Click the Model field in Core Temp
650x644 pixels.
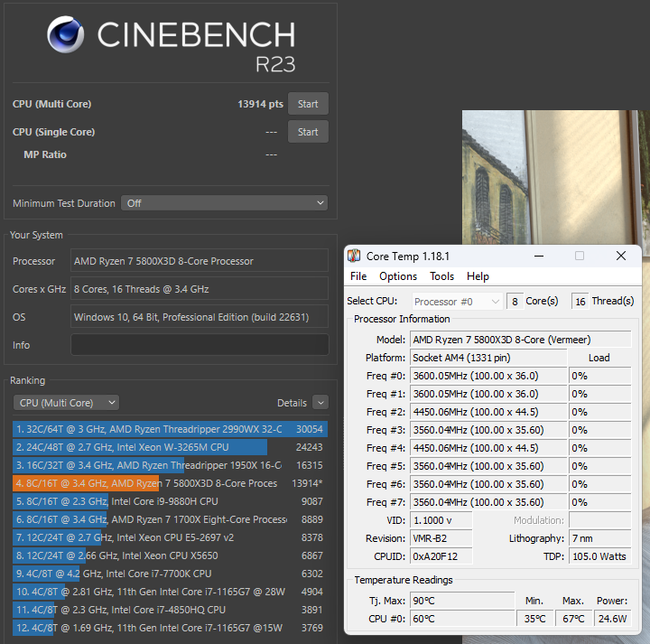click(x=520, y=340)
